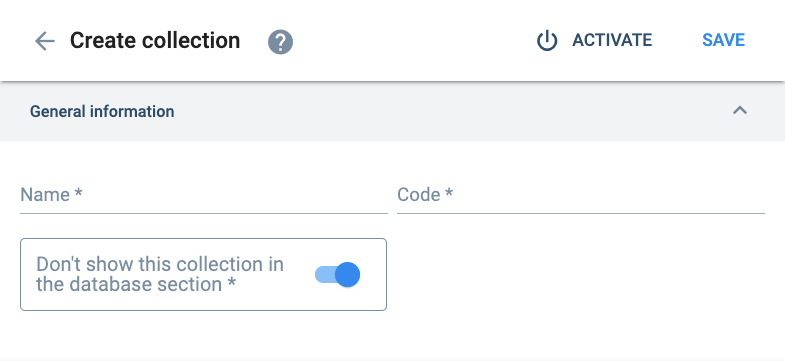Disable the database section visibility switch
The width and height of the screenshot is (785, 361).
click(x=337, y=274)
